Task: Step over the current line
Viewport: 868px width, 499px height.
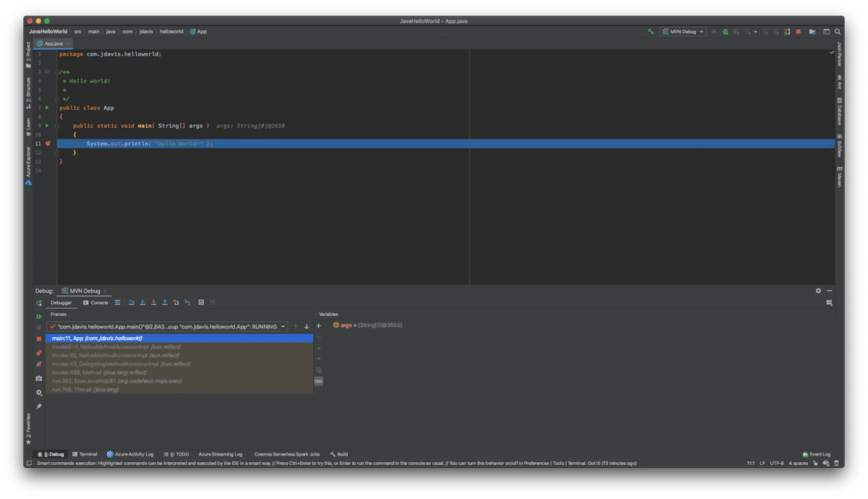Action: point(132,302)
